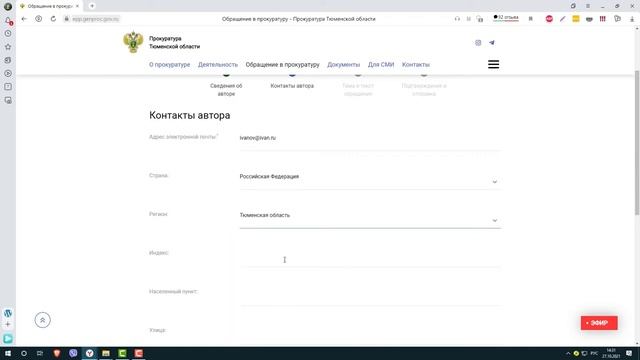Click the profile avatar at the sidebar top

(8, 6)
